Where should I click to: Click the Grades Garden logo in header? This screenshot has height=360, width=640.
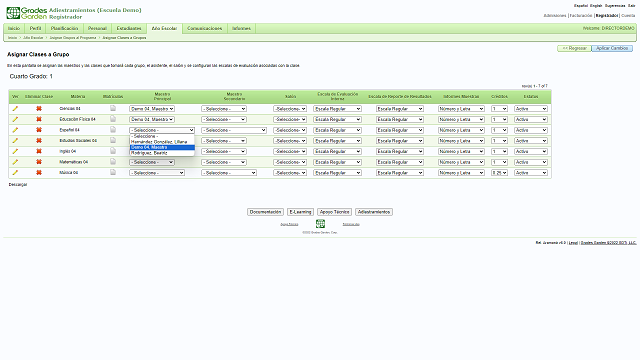[x=27, y=13]
